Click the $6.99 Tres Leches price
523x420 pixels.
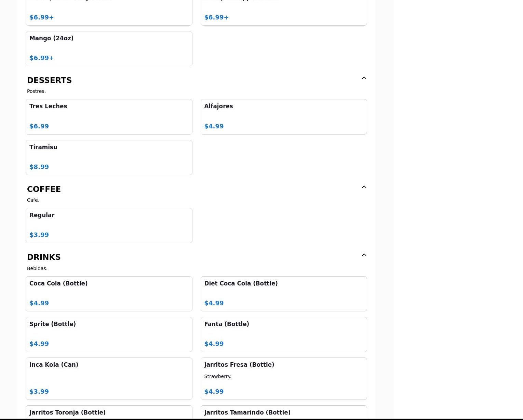tap(39, 126)
